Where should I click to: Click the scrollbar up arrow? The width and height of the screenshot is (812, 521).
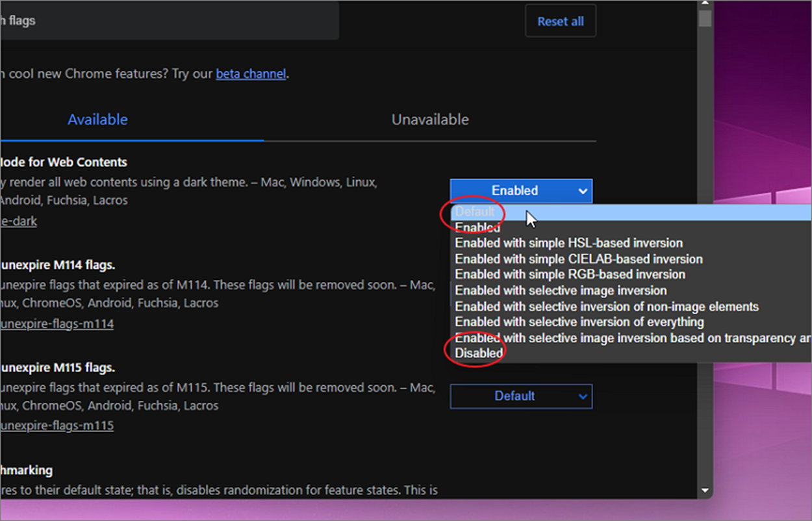click(x=705, y=3)
